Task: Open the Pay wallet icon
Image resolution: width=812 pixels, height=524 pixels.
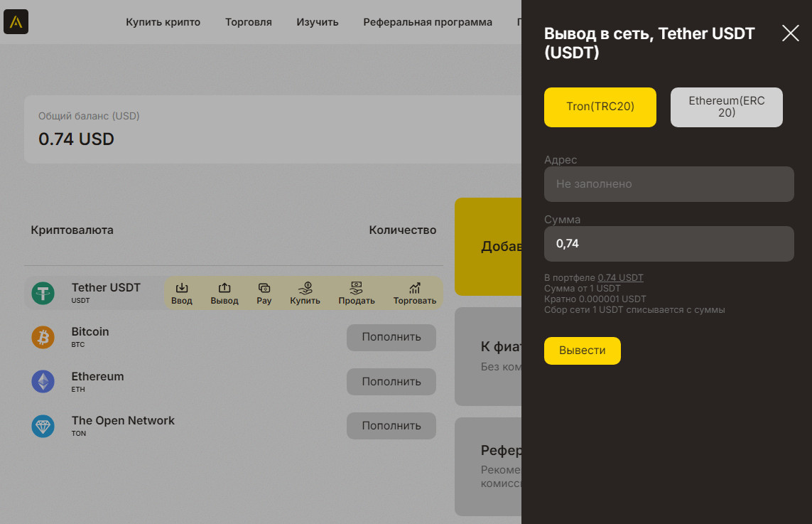Action: click(264, 288)
